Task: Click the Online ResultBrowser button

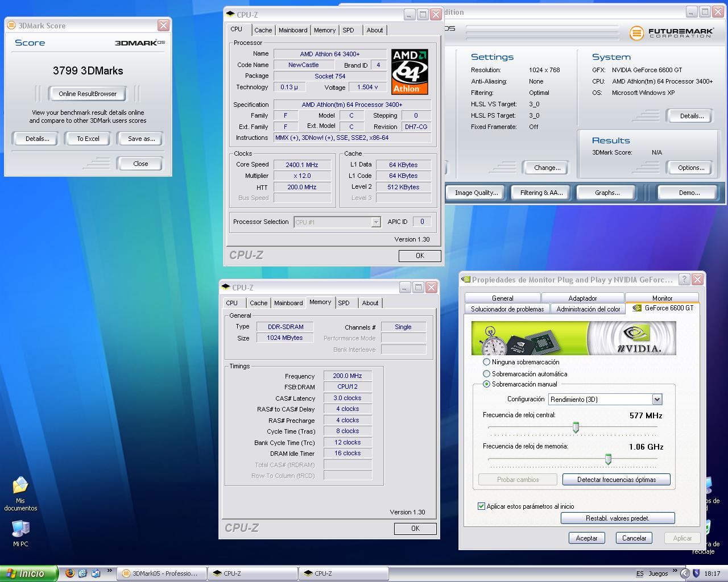Action: 88,94
